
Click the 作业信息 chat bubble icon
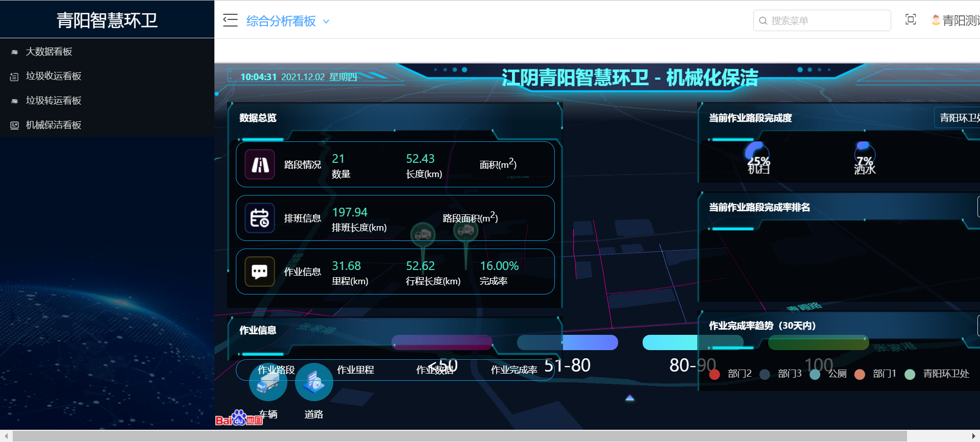(x=260, y=272)
